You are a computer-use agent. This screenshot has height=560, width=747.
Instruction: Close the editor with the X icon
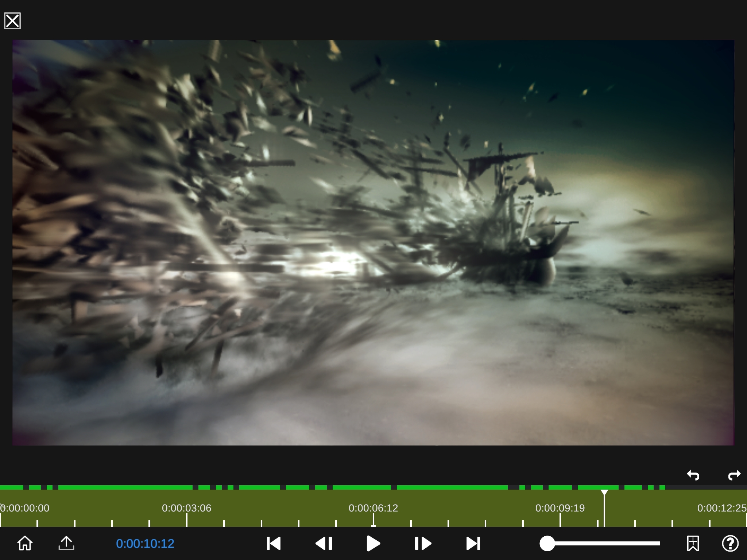(12, 21)
